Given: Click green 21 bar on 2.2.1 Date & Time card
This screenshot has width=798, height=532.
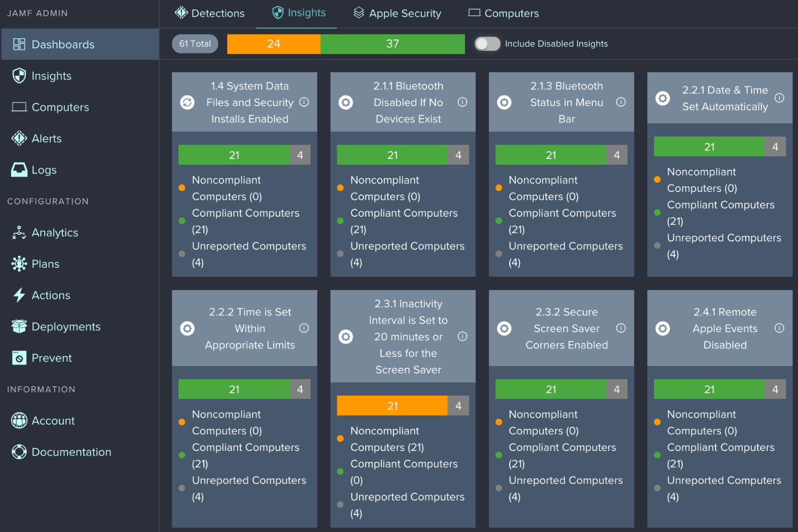Looking at the screenshot, I should point(709,147).
